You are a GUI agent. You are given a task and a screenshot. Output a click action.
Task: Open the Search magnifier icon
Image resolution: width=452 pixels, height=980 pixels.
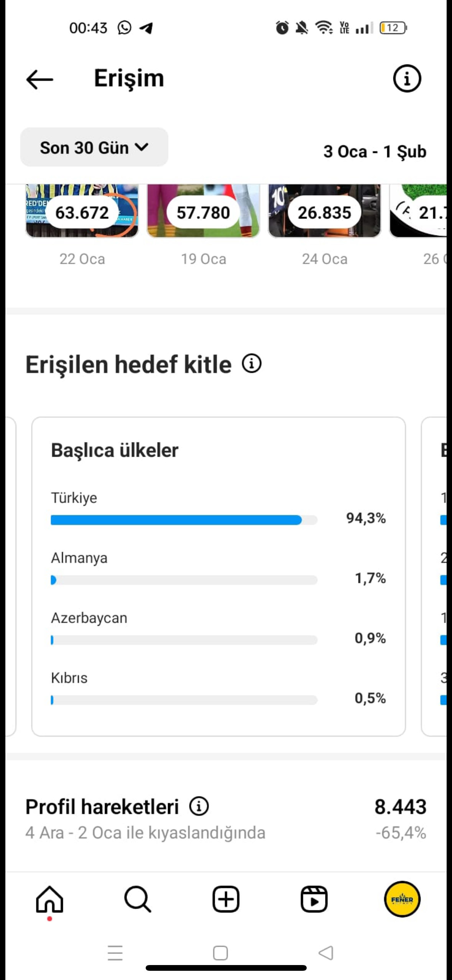tap(138, 899)
